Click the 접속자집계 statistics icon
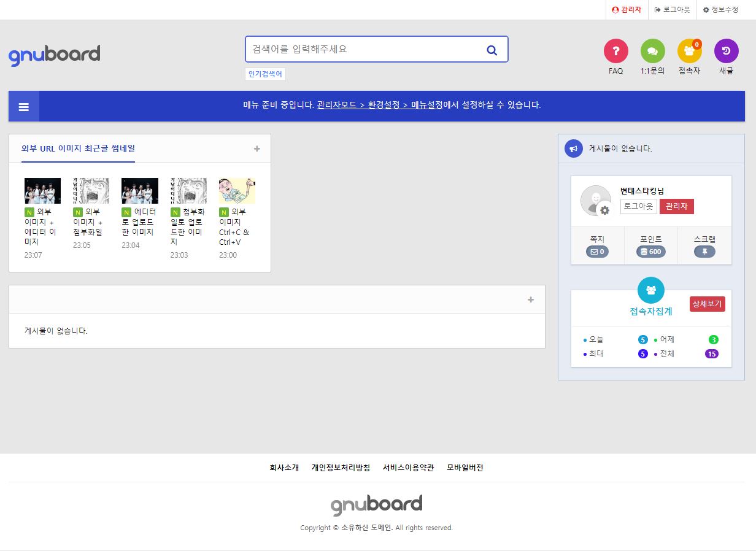Viewport: 756px width, 551px height. click(x=651, y=290)
